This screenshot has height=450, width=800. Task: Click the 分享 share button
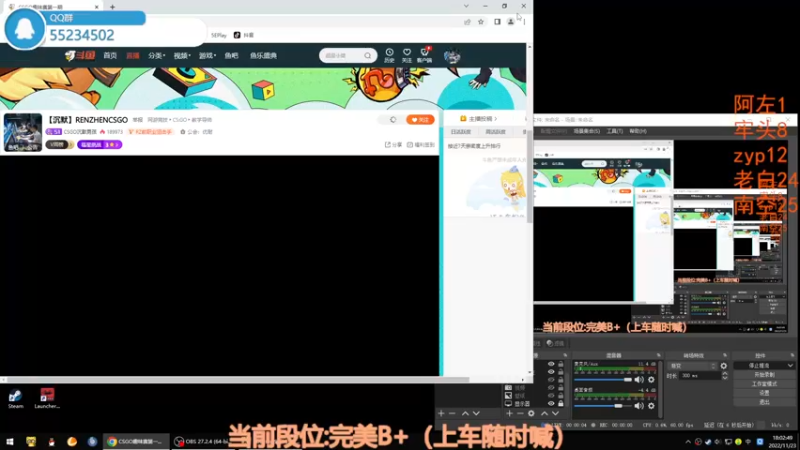(x=393, y=145)
